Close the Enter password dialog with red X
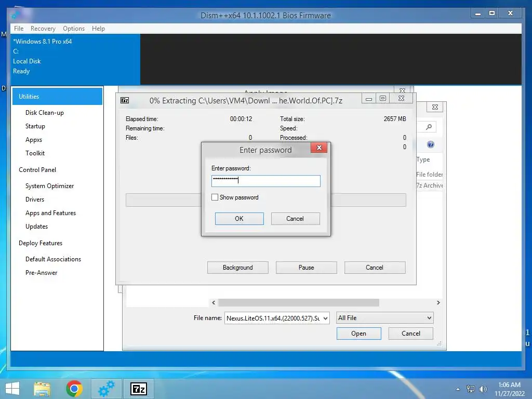532x399 pixels. (x=319, y=148)
